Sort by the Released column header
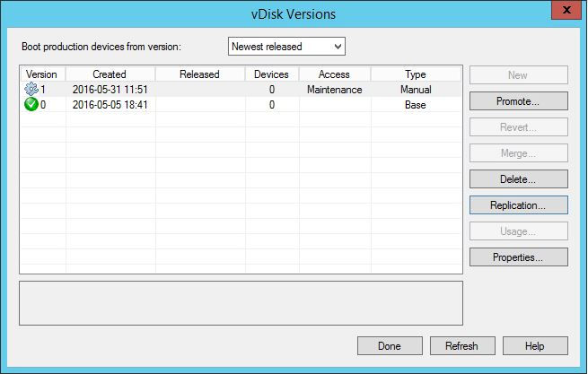The image size is (588, 374). click(200, 74)
